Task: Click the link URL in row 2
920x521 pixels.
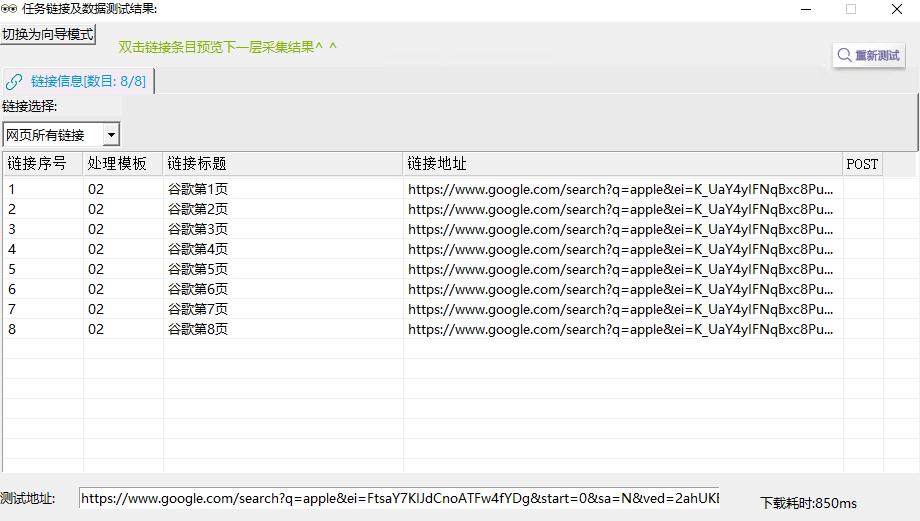Action: 620,209
